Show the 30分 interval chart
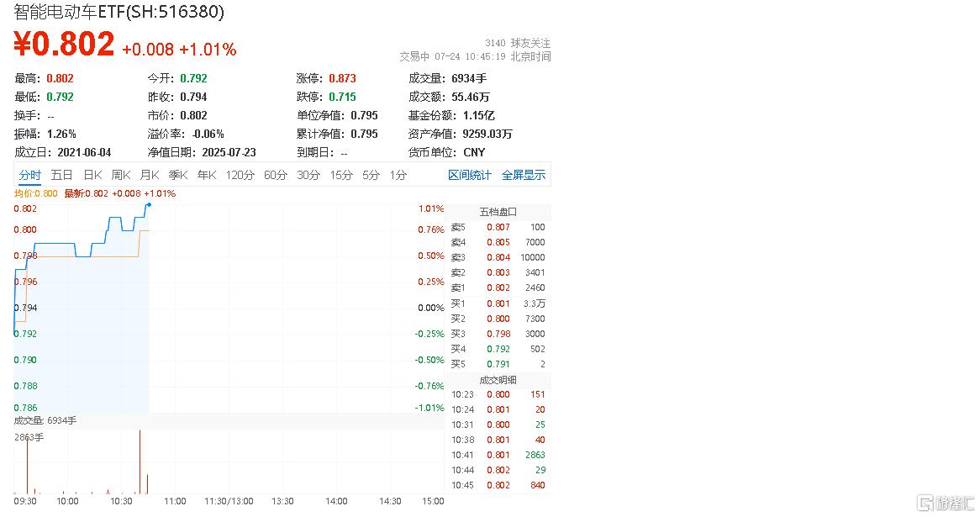This screenshot has height=517, width=980. 308,175
